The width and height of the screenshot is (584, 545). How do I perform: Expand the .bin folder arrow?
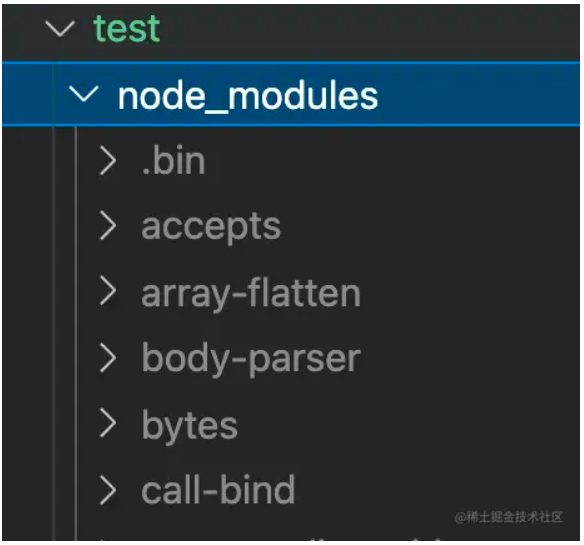pos(108,161)
